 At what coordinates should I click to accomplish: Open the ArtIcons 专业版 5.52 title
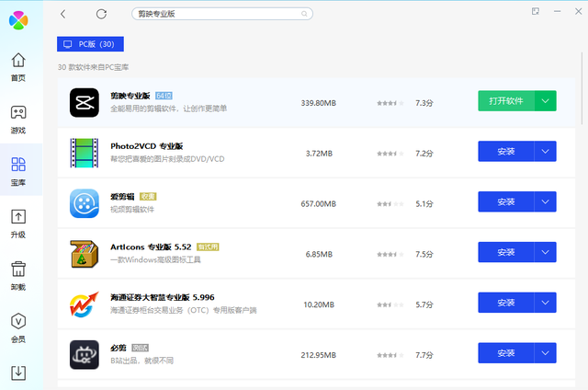coord(151,247)
